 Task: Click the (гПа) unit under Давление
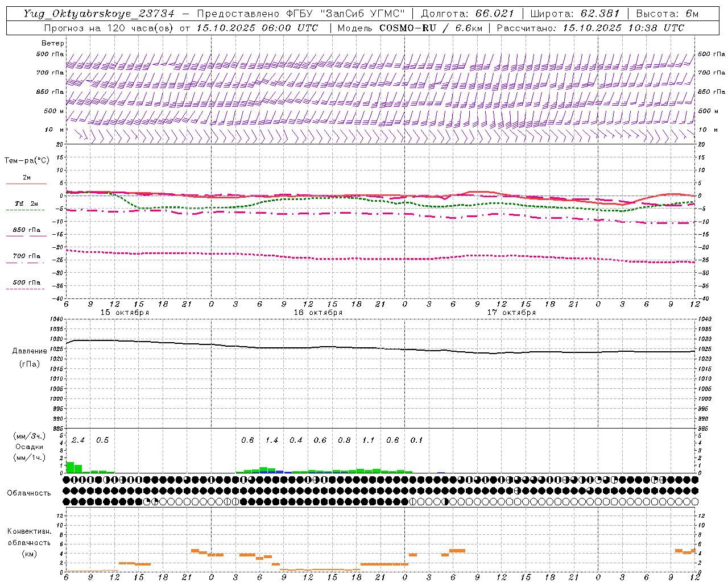click(x=30, y=364)
